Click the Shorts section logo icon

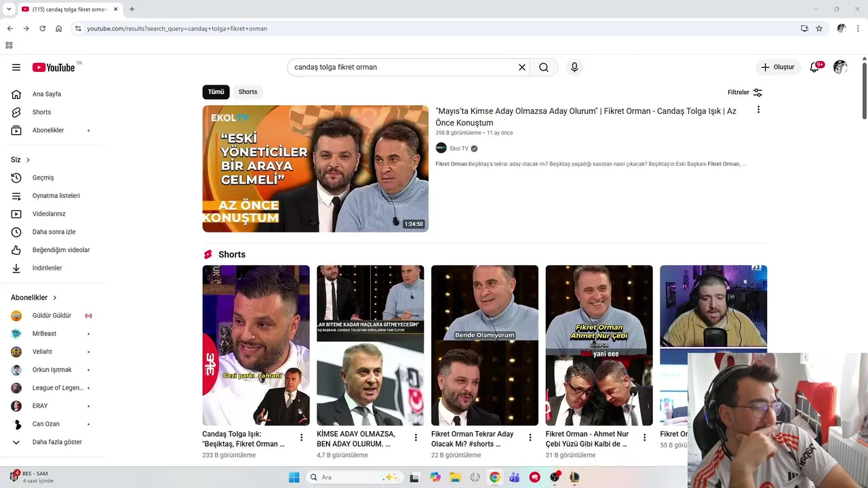(x=208, y=254)
